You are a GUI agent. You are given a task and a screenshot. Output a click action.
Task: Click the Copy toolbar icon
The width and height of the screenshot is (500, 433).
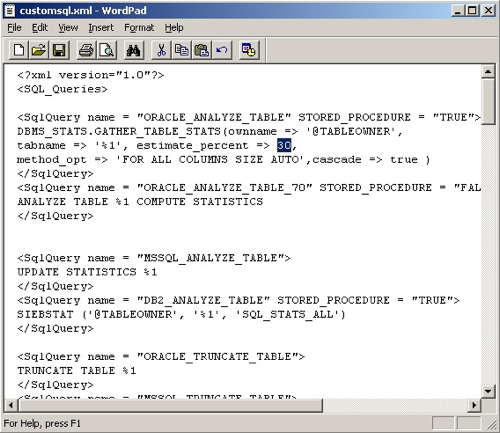point(181,50)
